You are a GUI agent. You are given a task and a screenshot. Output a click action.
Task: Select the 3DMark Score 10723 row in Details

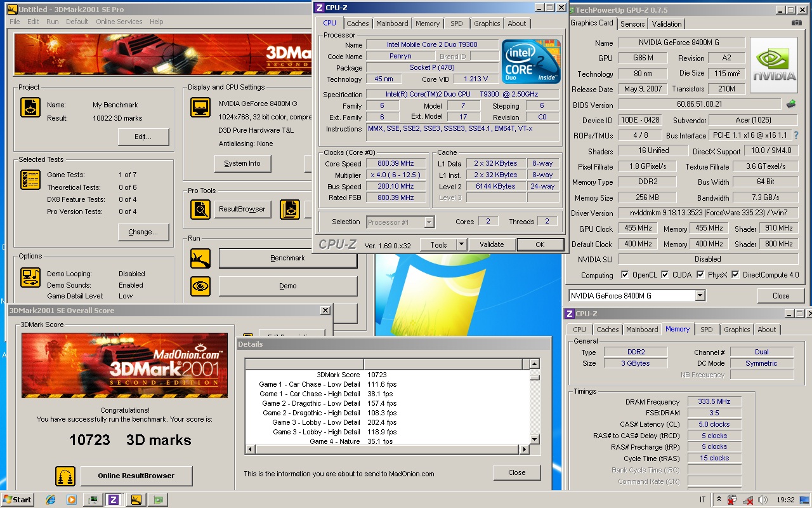tap(387, 375)
